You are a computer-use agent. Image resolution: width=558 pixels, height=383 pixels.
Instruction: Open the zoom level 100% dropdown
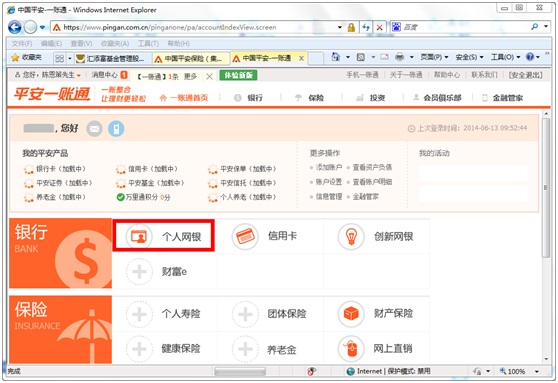point(537,372)
